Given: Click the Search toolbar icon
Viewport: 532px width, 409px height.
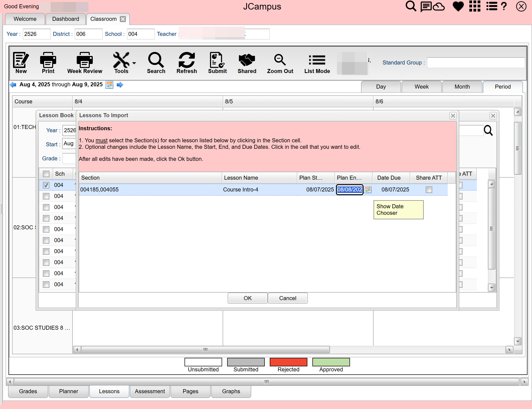Looking at the screenshot, I should coord(156,63).
